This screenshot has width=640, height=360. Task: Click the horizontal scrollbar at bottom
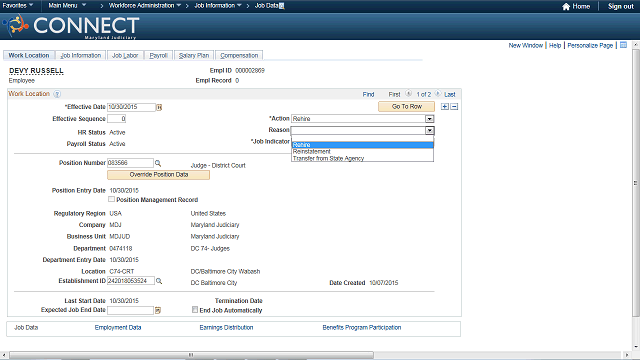[192, 355]
